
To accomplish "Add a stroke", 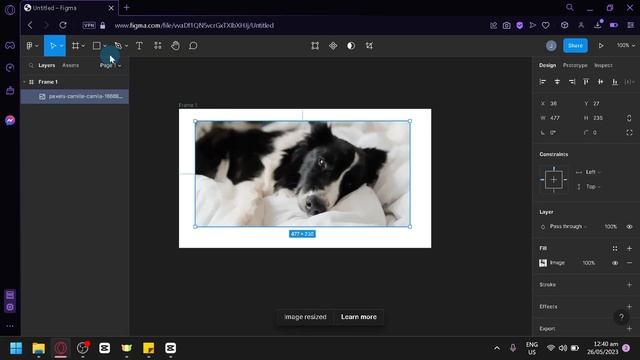I will (629, 284).
